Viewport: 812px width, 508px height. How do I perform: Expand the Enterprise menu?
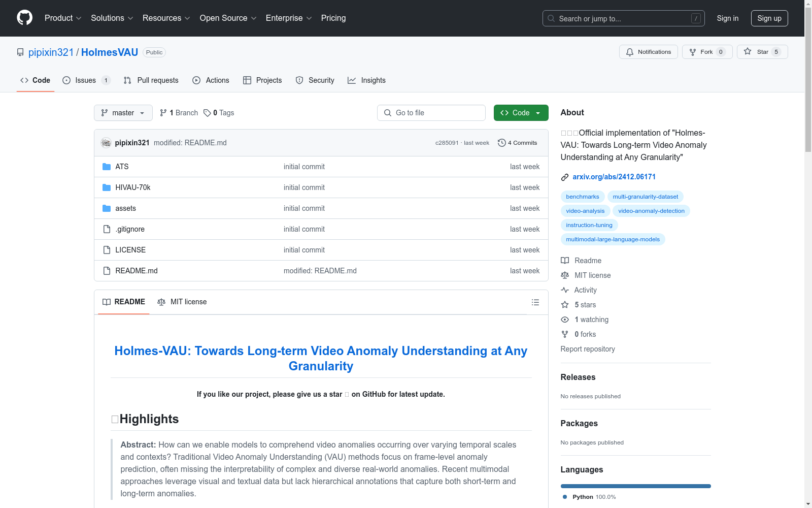[289, 18]
